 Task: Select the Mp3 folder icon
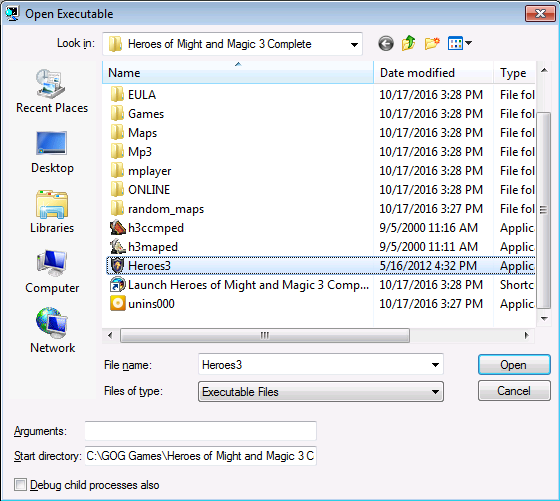(x=117, y=151)
